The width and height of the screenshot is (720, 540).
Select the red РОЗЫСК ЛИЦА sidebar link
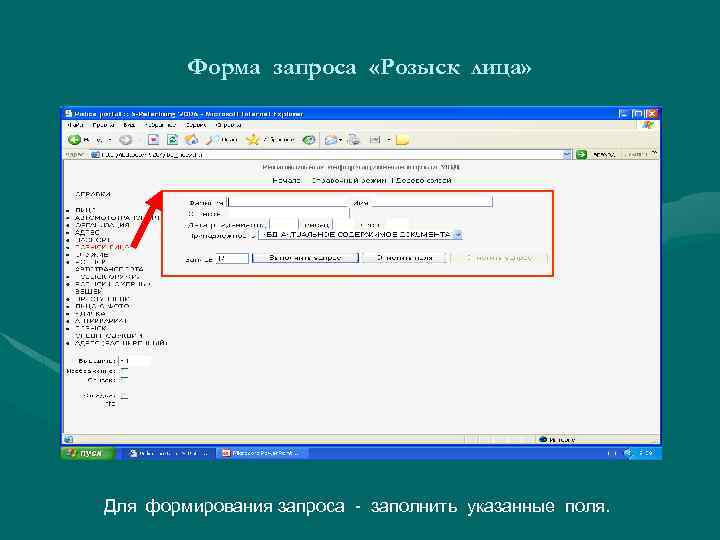102,247
